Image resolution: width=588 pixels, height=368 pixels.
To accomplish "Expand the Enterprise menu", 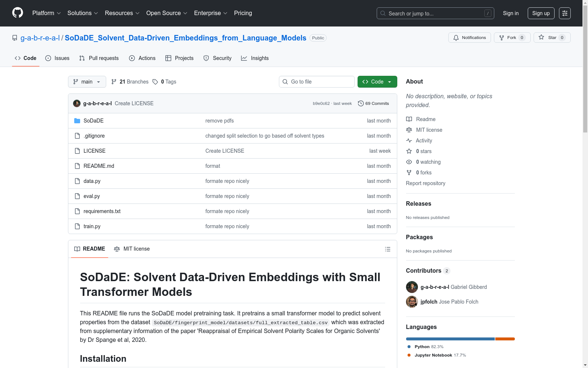I will [x=211, y=13].
